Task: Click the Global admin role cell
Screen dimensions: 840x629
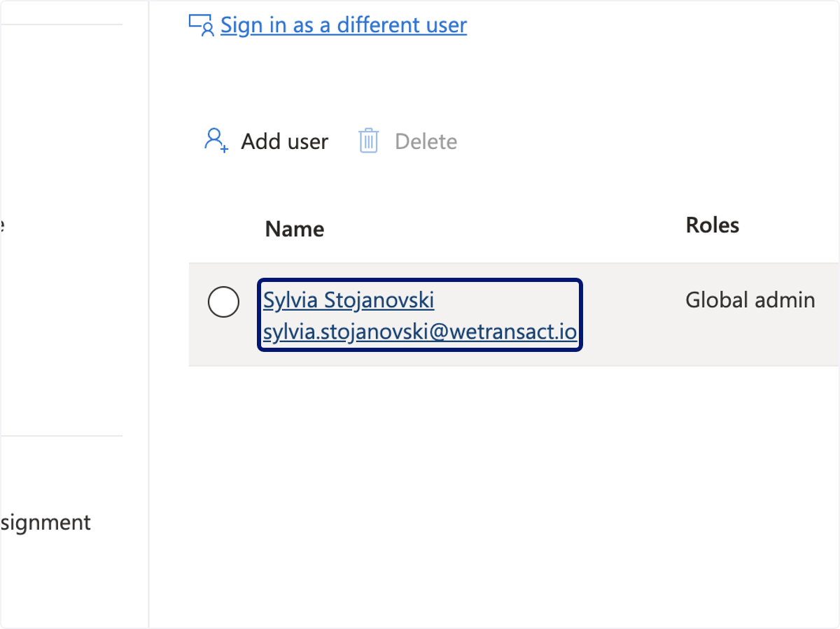Action: pos(750,300)
